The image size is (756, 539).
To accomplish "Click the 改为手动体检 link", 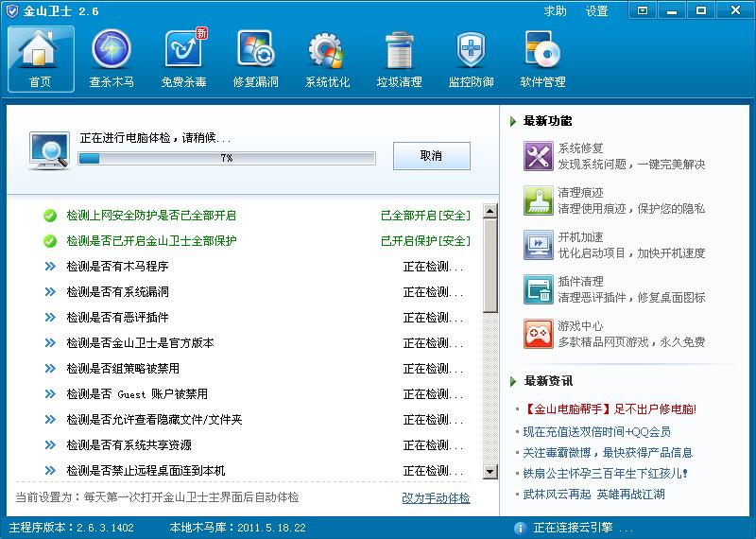I will [x=436, y=498].
